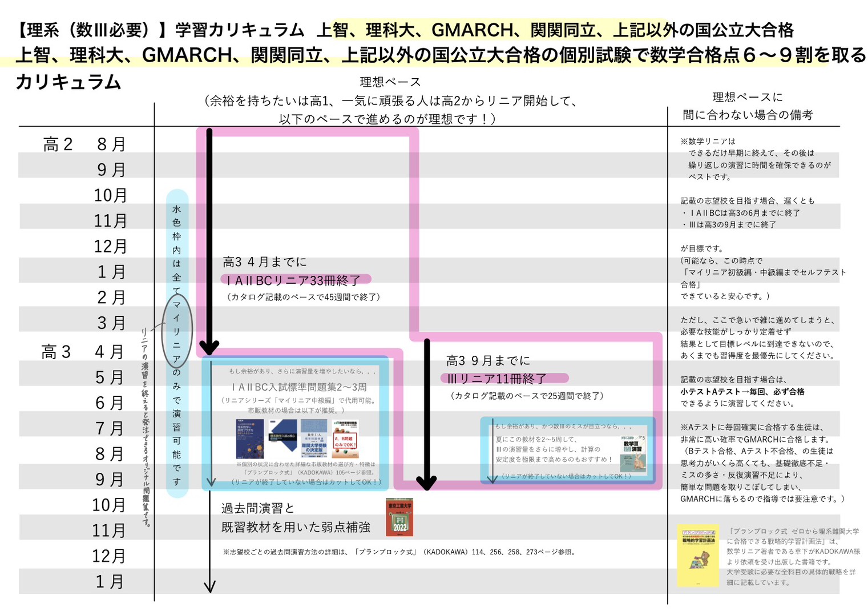Click the note beginning ※数学リニアは

coord(708,141)
